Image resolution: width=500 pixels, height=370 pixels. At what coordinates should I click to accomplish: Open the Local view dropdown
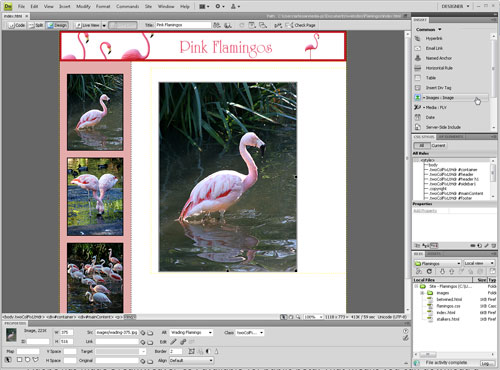(x=479, y=263)
